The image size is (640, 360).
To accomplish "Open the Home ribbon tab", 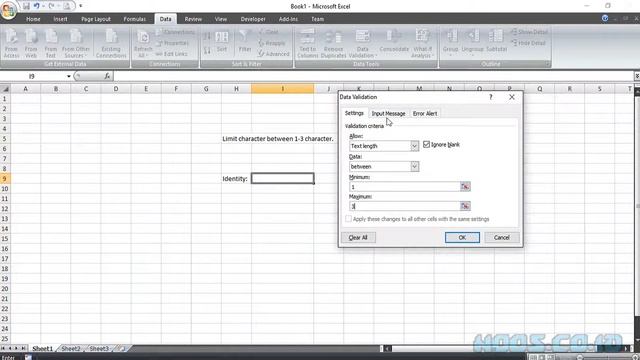I will click(x=33, y=19).
